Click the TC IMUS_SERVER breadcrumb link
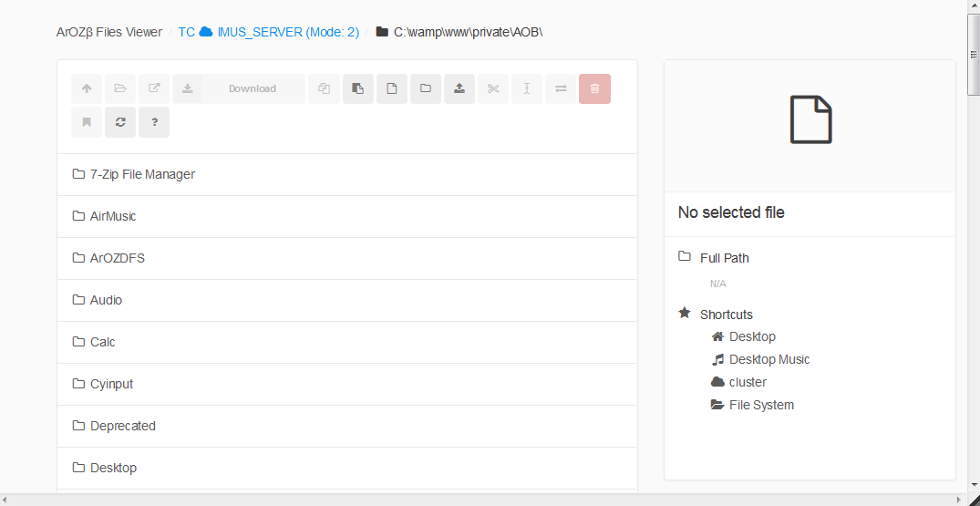 (x=268, y=32)
